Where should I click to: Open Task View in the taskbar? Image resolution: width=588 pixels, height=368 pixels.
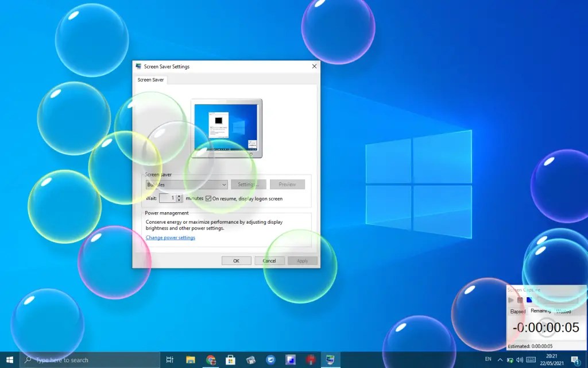pos(169,359)
